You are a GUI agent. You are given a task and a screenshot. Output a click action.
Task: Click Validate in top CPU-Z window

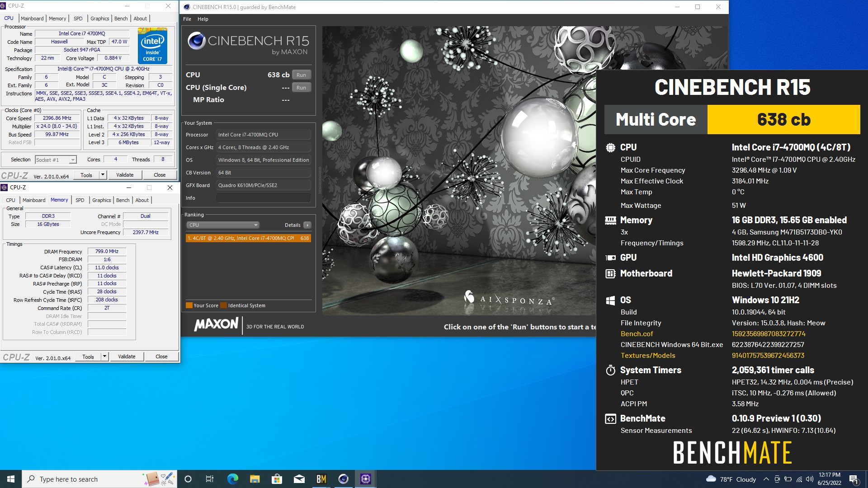point(125,175)
